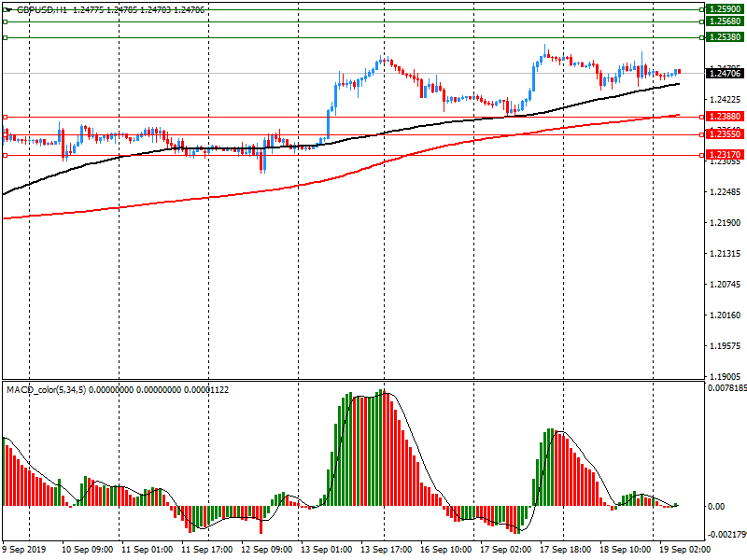Select the green 1.25380 price level label
Viewport: 747px width, 560px height.
pos(725,37)
